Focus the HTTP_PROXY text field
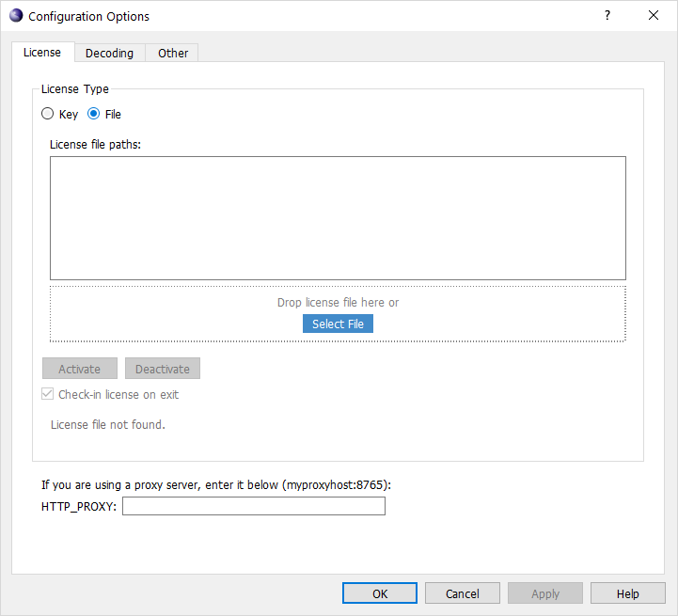Image resolution: width=678 pixels, height=616 pixels. point(253,507)
